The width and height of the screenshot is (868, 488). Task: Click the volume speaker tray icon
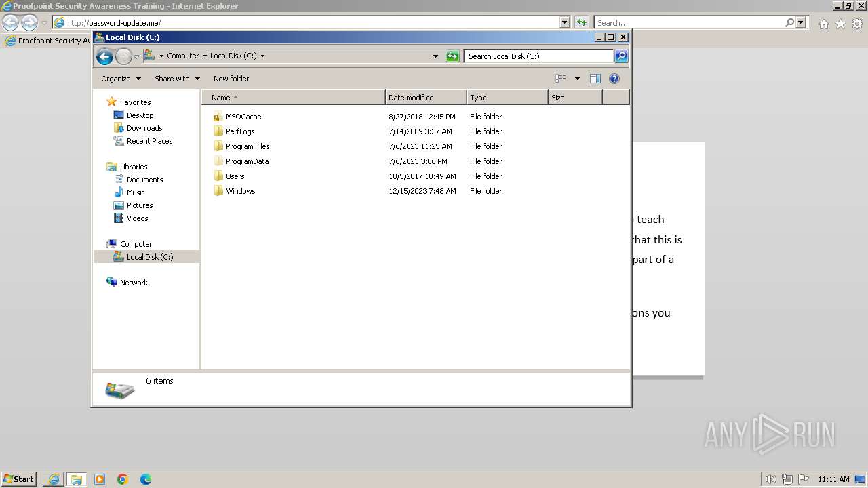770,479
